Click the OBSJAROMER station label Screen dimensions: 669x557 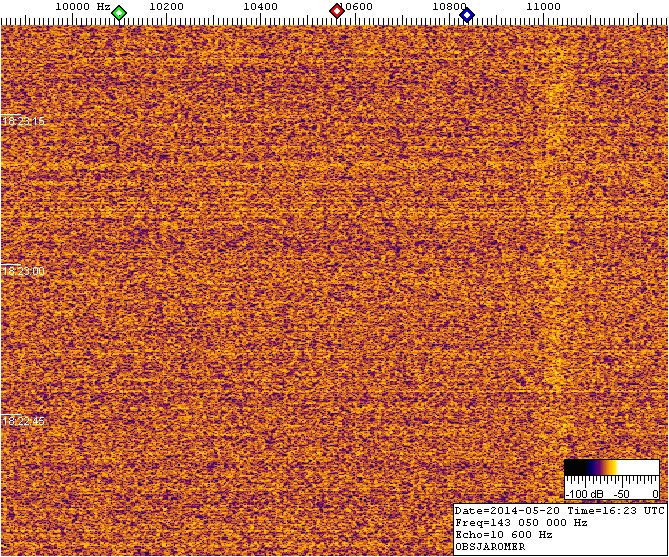489,546
